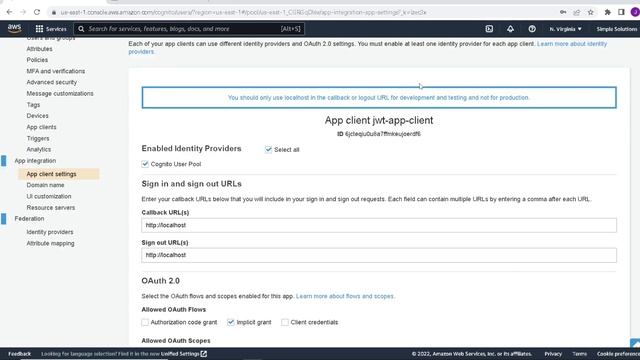Click the browser back arrow
Viewport: 640px width, 360px height.
9,12
